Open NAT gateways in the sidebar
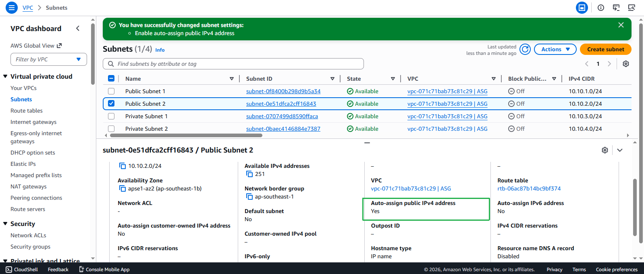 (x=29, y=186)
